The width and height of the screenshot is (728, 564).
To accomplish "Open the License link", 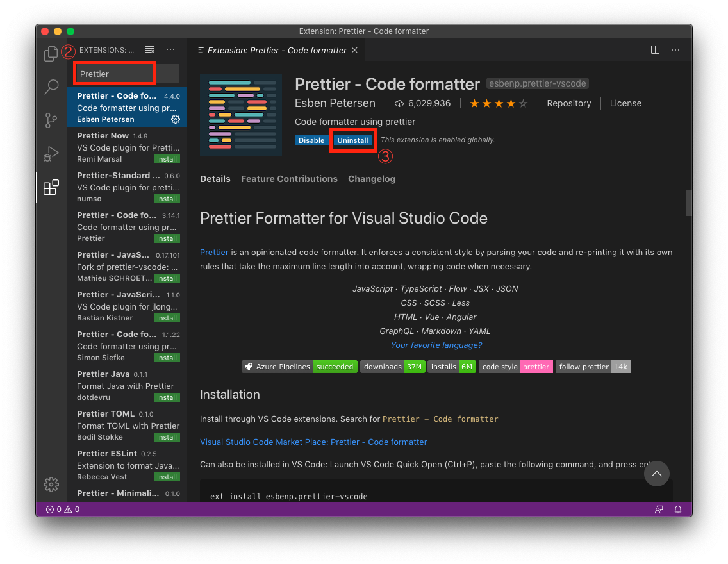I will 625,104.
